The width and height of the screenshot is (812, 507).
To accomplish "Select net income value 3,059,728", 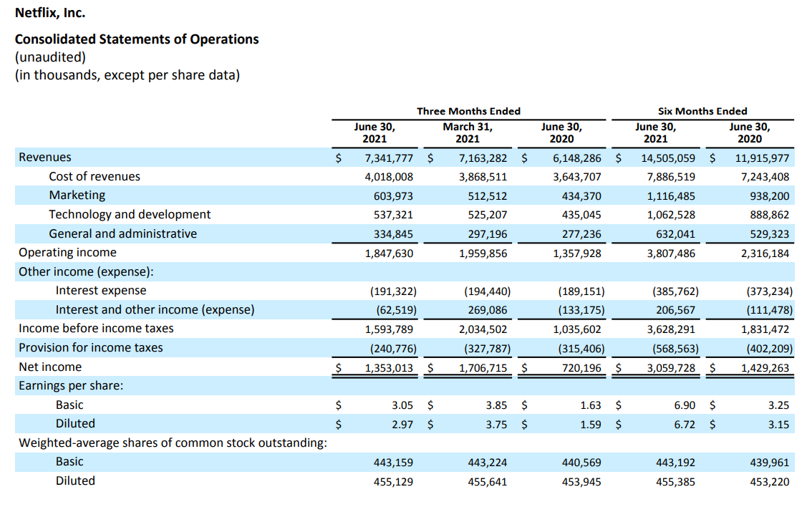I will pyautogui.click(x=671, y=368).
